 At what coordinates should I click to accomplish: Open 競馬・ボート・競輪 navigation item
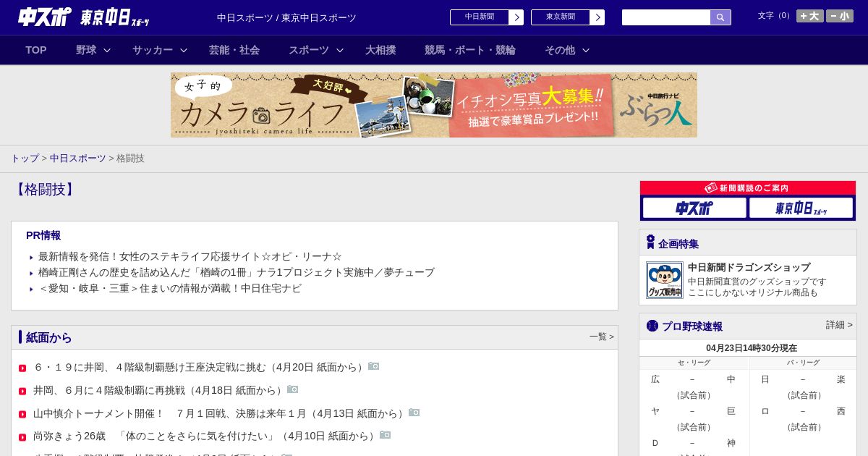tap(470, 50)
